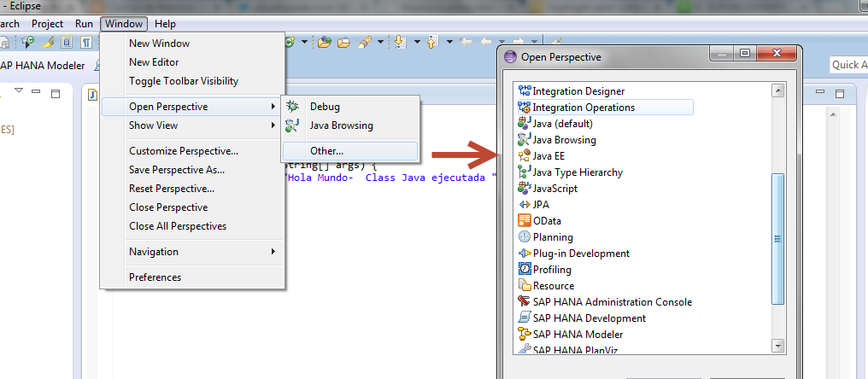Select JPA perspective

pos(534,204)
